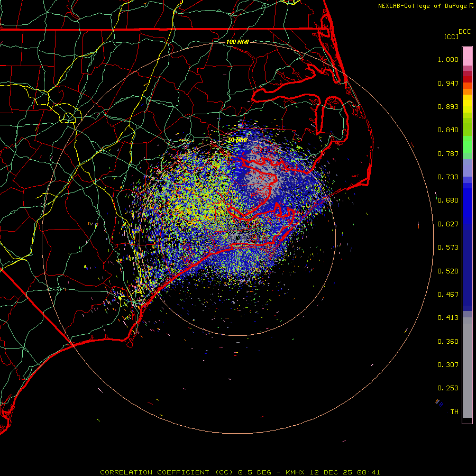Click the 50 NMI range ring label
476x476 pixels.
(x=237, y=140)
